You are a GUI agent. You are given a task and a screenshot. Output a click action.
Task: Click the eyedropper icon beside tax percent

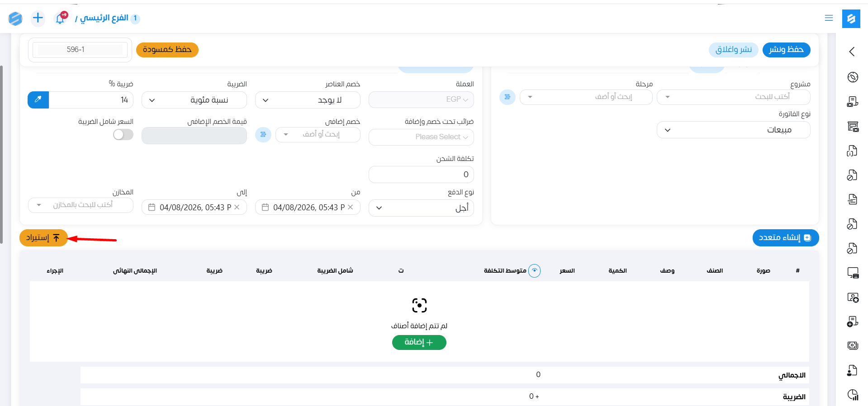38,100
